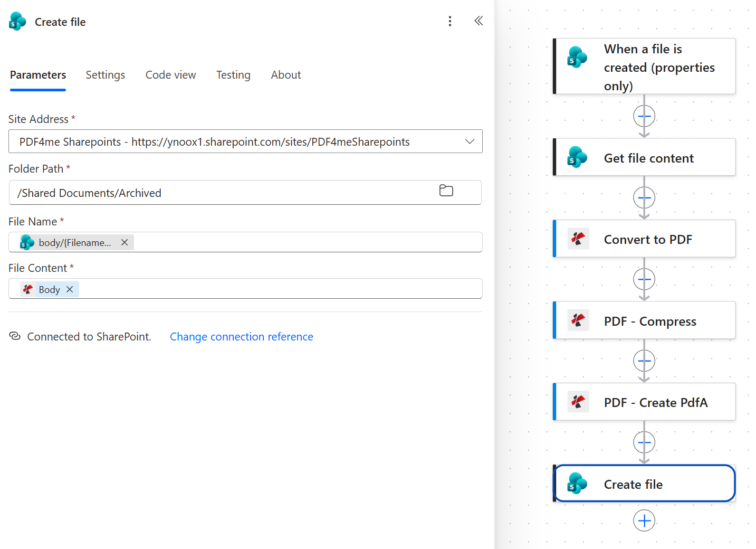
Task: Select the Create file action card in flow
Action: click(644, 484)
